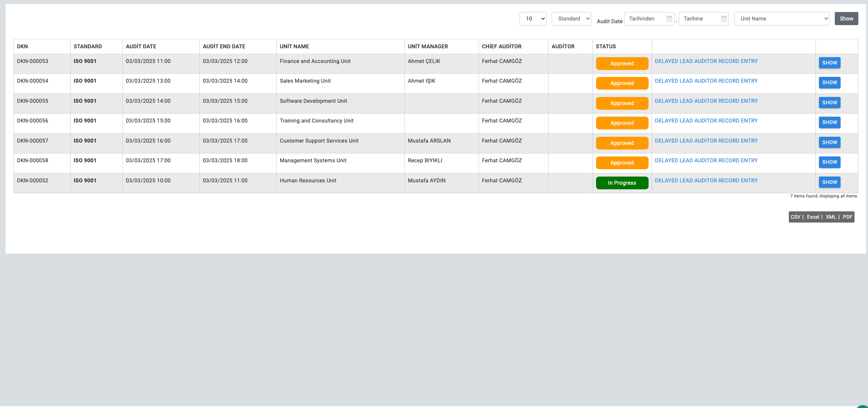This screenshot has width=868, height=408.
Task: Expand the page size dropdown showing 10
Action: 533,19
